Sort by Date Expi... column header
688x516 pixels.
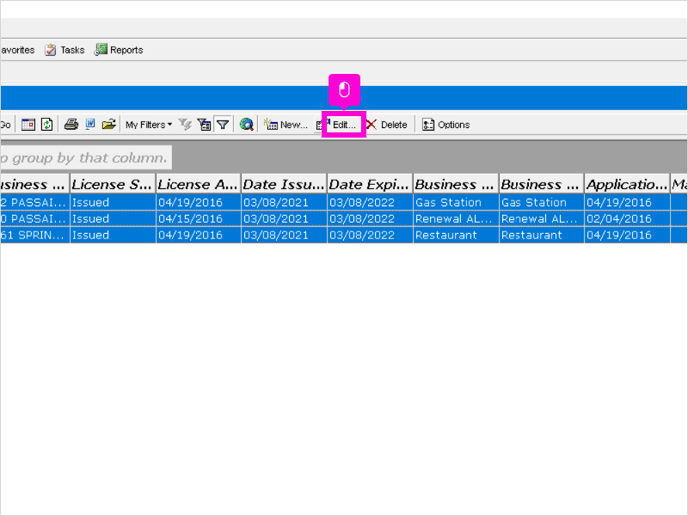click(x=369, y=185)
